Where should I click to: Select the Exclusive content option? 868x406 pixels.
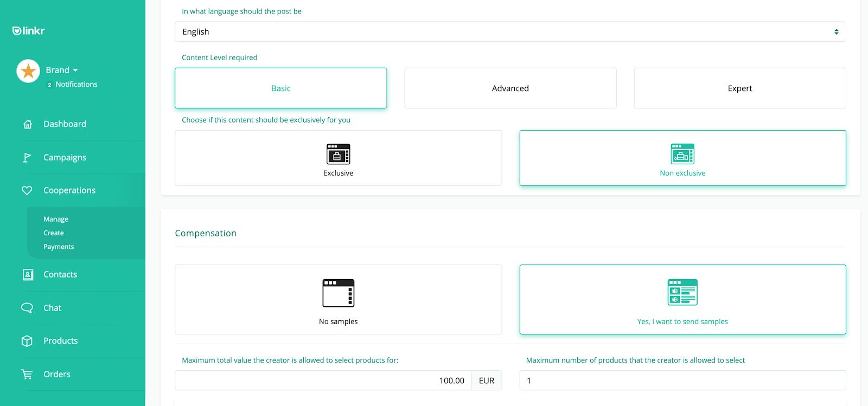[x=338, y=158]
